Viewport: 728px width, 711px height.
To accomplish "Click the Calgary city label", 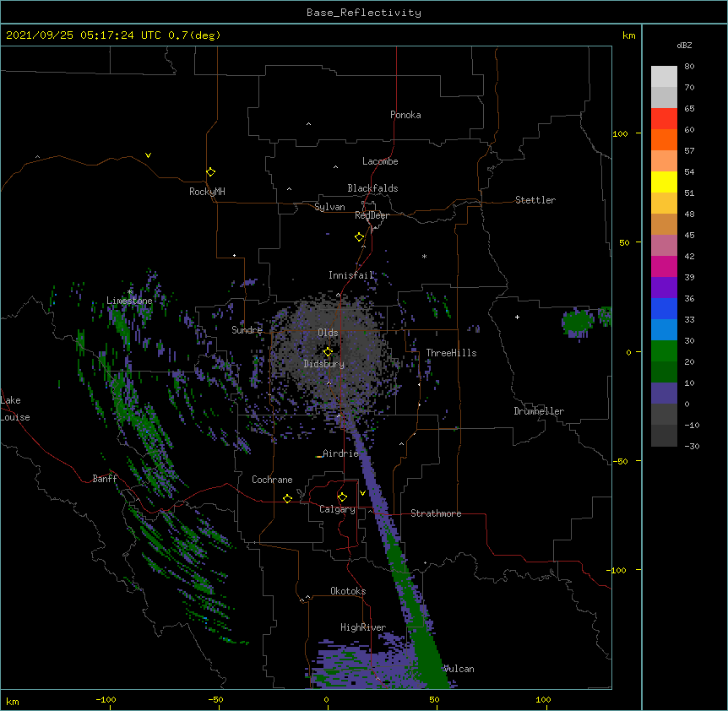I will tap(337, 509).
